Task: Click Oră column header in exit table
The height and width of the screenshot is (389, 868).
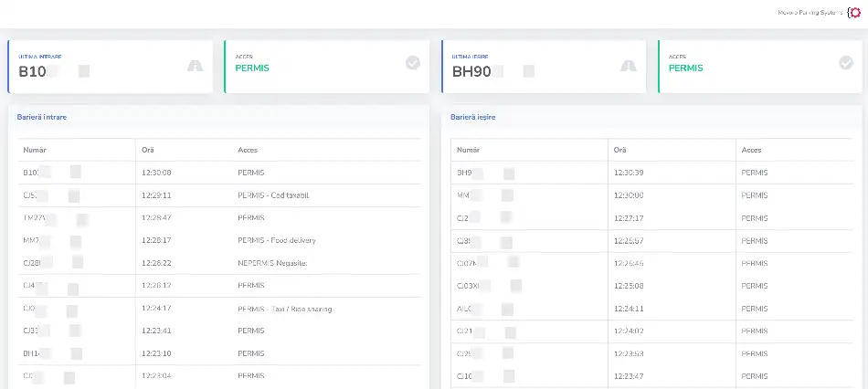Action: point(619,150)
